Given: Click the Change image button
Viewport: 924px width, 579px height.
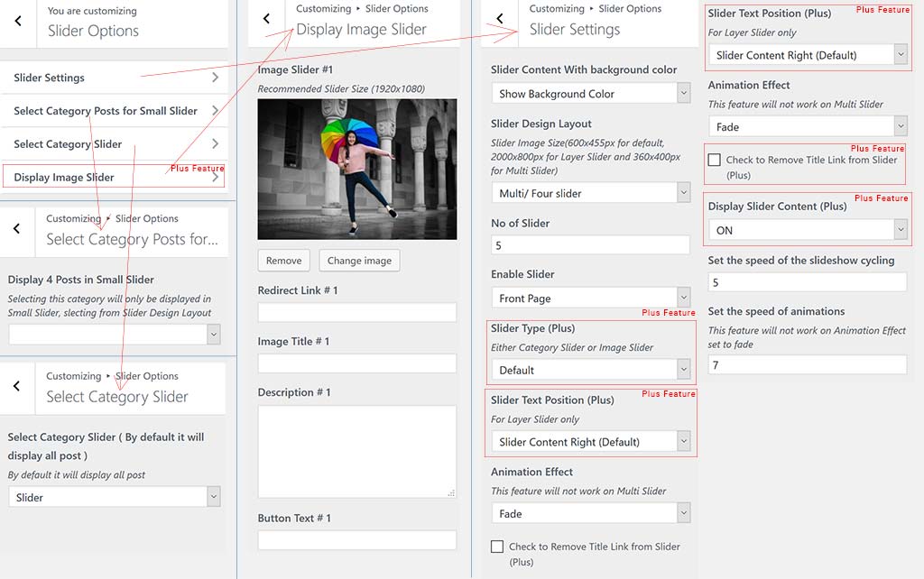Looking at the screenshot, I should (359, 261).
